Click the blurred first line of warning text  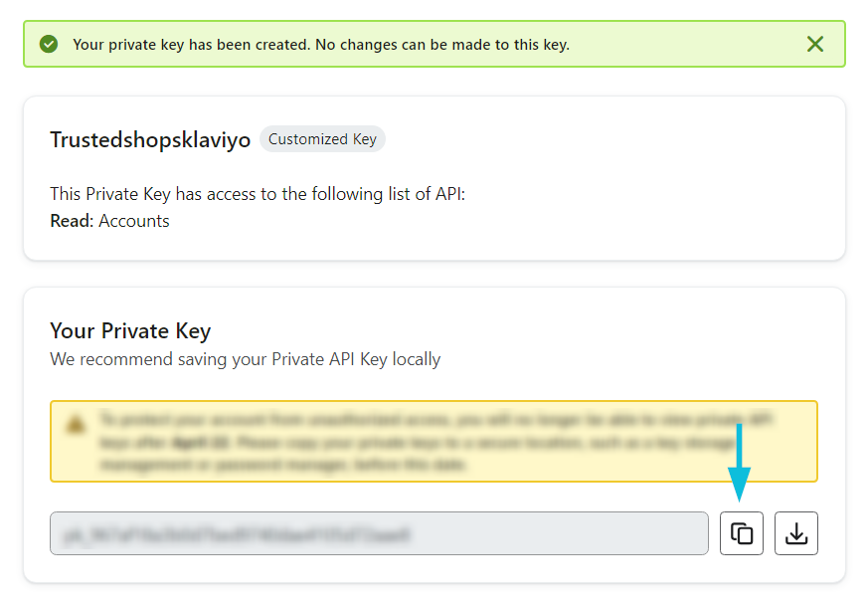click(x=436, y=420)
